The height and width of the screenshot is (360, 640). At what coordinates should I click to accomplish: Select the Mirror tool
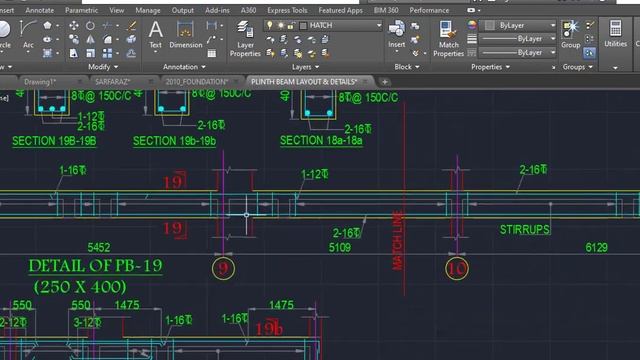point(90,39)
